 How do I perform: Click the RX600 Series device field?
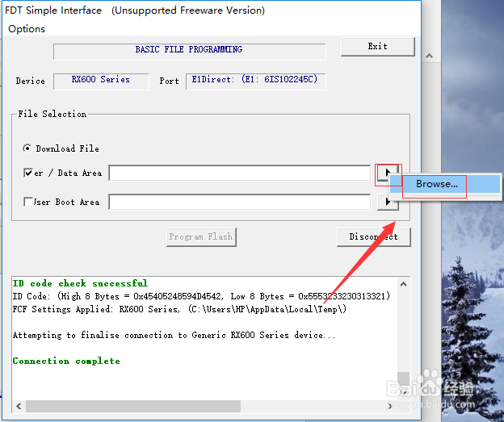coord(101,81)
